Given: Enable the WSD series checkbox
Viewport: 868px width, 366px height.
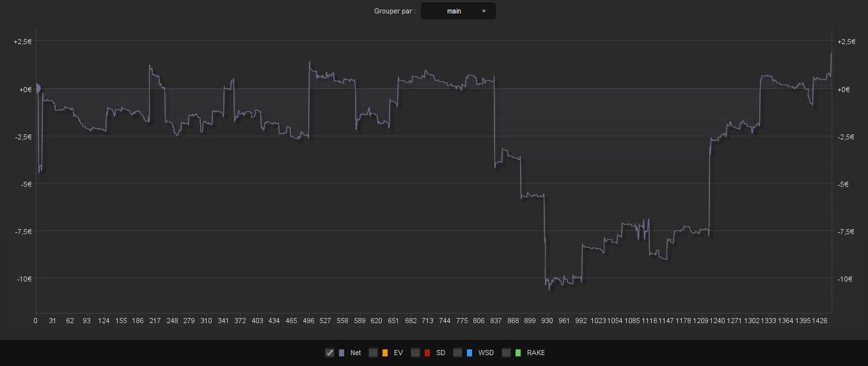Looking at the screenshot, I should click(x=458, y=353).
